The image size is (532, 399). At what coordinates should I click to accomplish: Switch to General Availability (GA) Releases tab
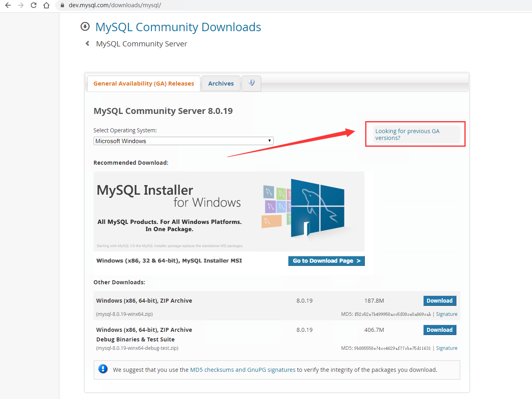[x=144, y=84]
